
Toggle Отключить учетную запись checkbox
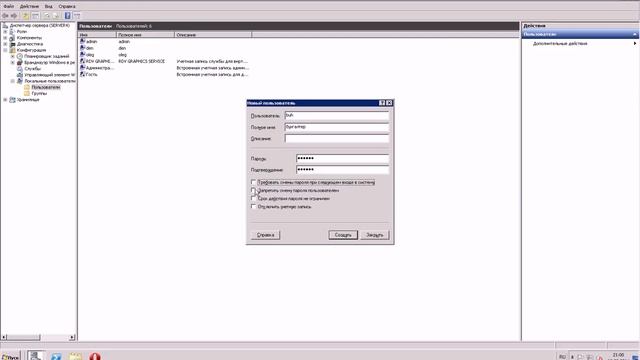pyautogui.click(x=253, y=207)
